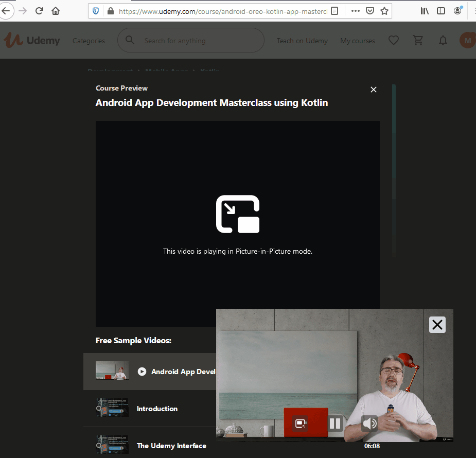476x458 pixels.
Task: Open the account menu via M avatar
Action: coord(467,40)
